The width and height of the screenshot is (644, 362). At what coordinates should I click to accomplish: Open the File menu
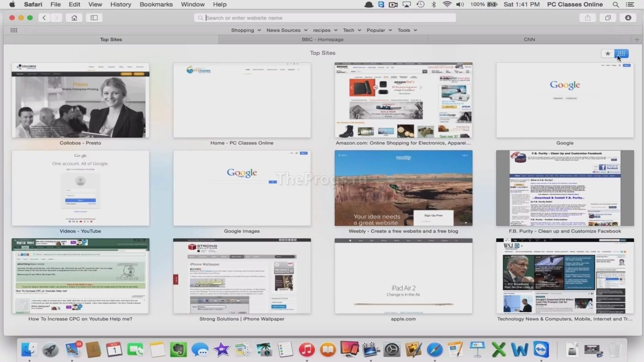(x=55, y=4)
